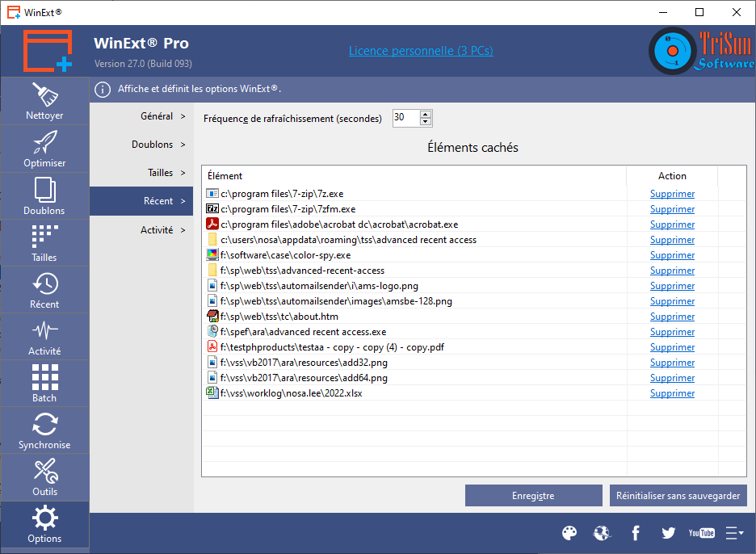The image size is (756, 554).
Task: Click the Élément column header
Action: tap(414, 176)
